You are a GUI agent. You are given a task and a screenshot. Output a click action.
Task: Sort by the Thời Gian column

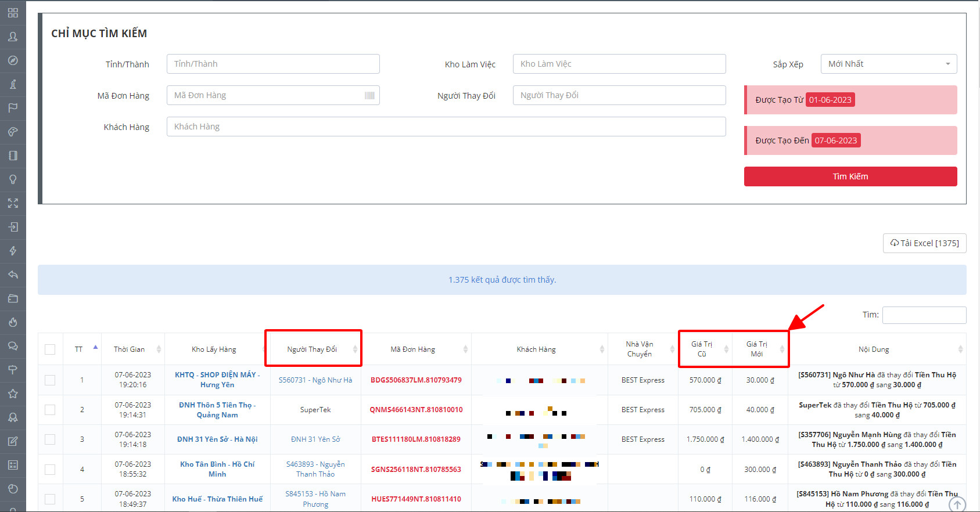133,349
